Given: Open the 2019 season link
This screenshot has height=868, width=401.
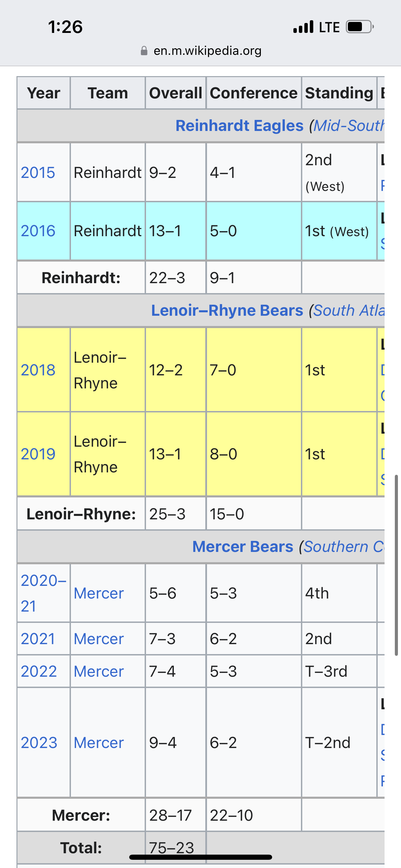Looking at the screenshot, I should point(38,454).
